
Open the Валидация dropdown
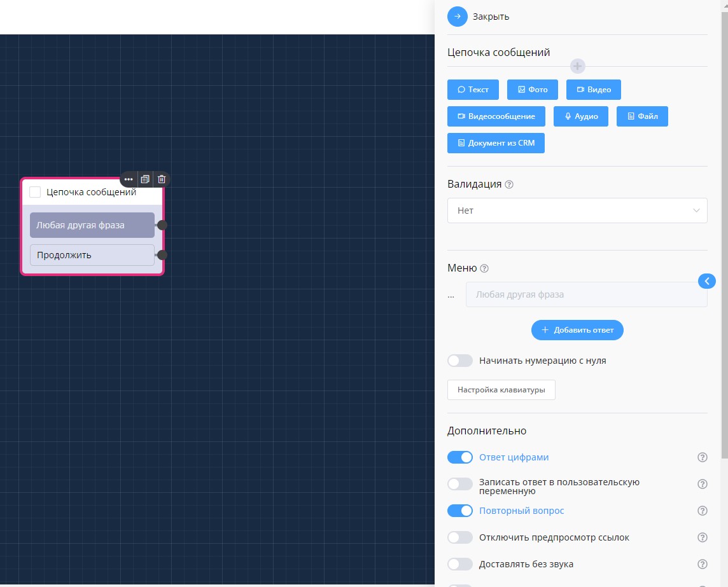click(x=577, y=211)
